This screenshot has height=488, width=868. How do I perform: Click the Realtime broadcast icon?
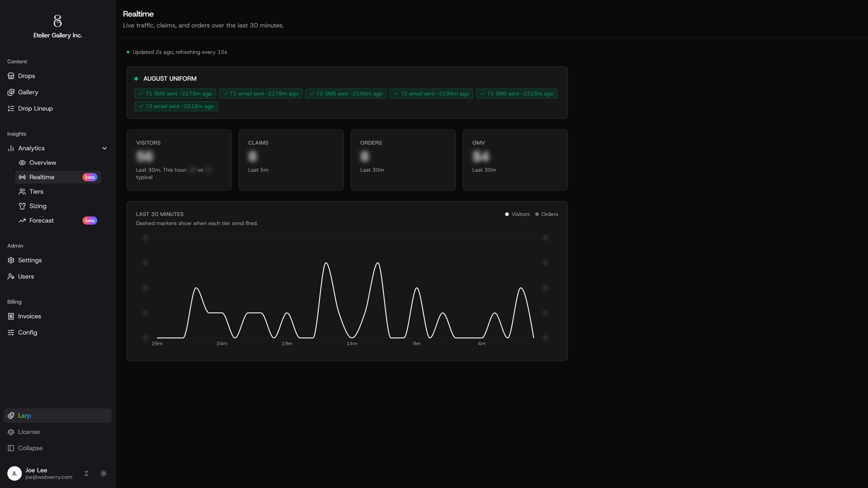tap(22, 177)
